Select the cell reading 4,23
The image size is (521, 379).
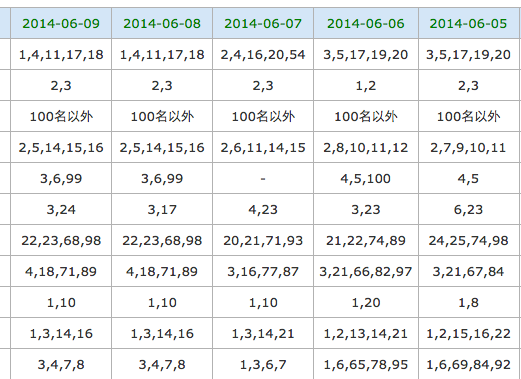(x=263, y=209)
